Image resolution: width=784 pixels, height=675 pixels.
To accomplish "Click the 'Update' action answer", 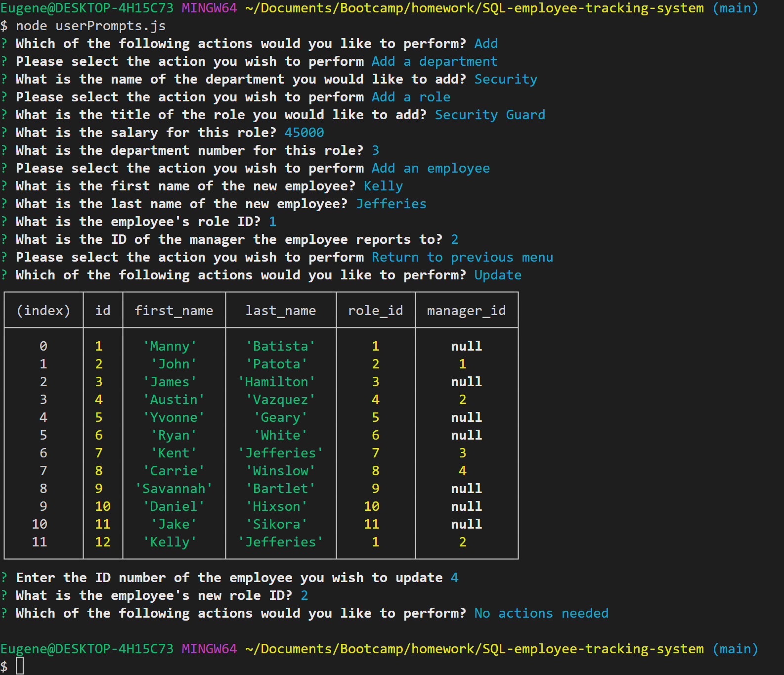I will click(x=497, y=275).
